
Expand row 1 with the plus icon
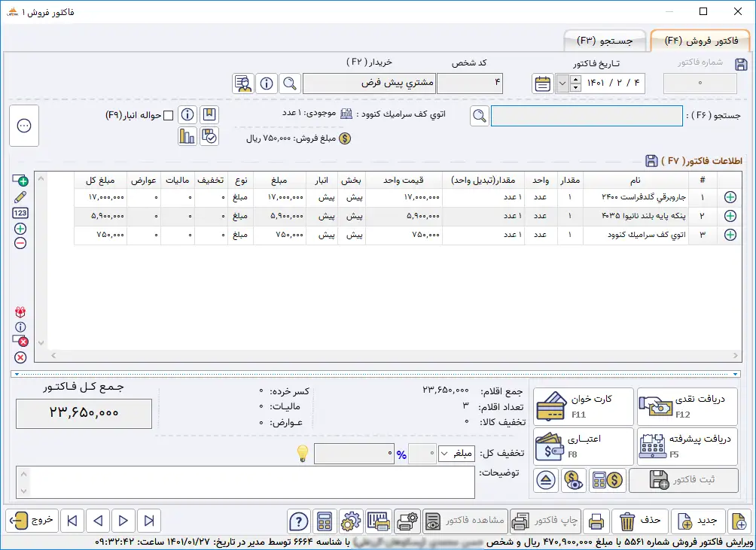point(730,197)
